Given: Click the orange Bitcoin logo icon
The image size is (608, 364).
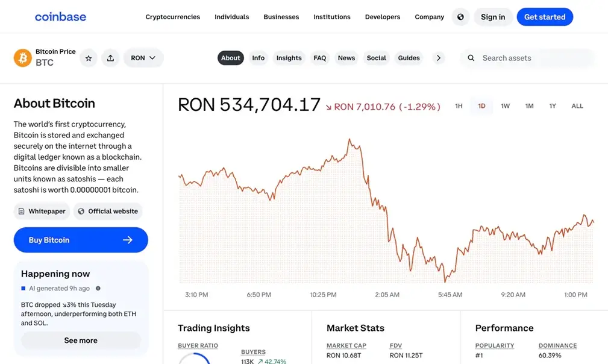Looking at the screenshot, I should (23, 57).
